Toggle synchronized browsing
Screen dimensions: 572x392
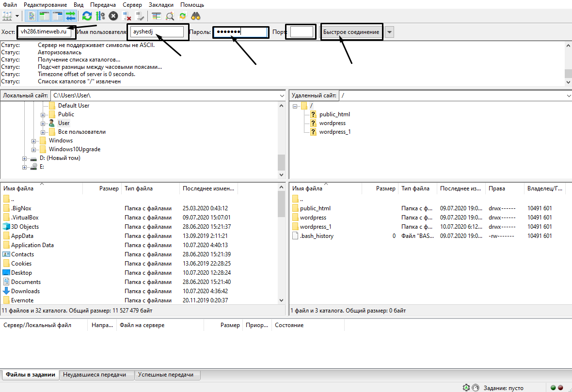point(183,16)
